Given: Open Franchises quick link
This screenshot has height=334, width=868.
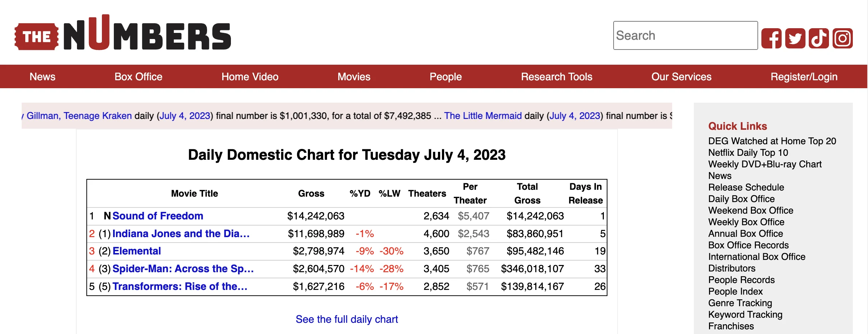Looking at the screenshot, I should [731, 326].
